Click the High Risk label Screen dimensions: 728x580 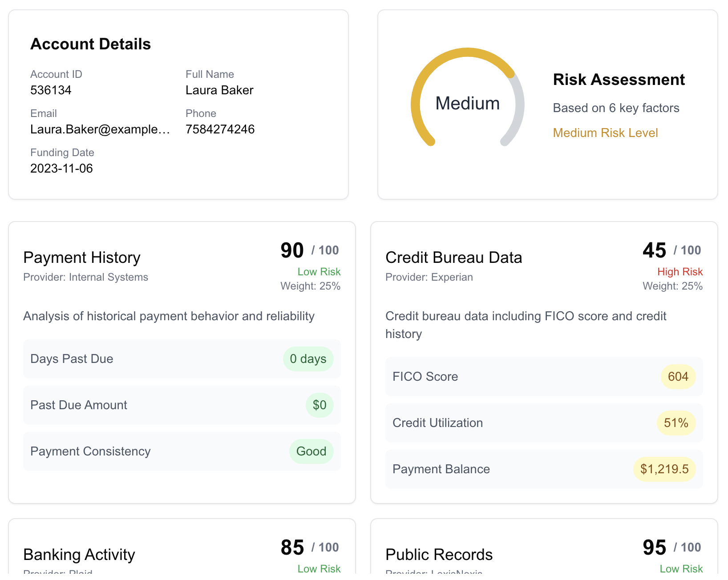pos(680,272)
